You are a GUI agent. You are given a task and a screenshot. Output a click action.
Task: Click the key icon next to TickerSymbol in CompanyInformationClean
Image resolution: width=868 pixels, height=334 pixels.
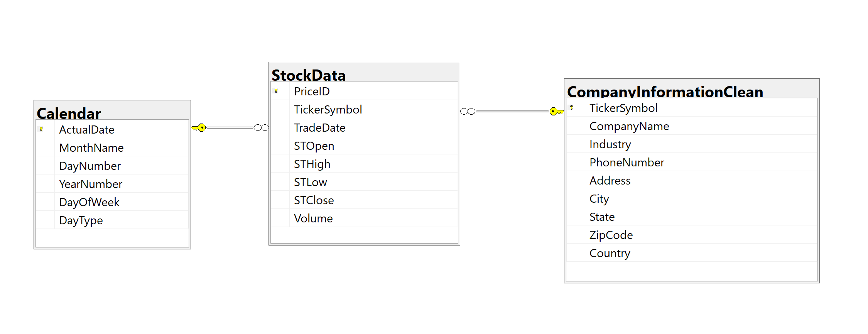coord(571,107)
